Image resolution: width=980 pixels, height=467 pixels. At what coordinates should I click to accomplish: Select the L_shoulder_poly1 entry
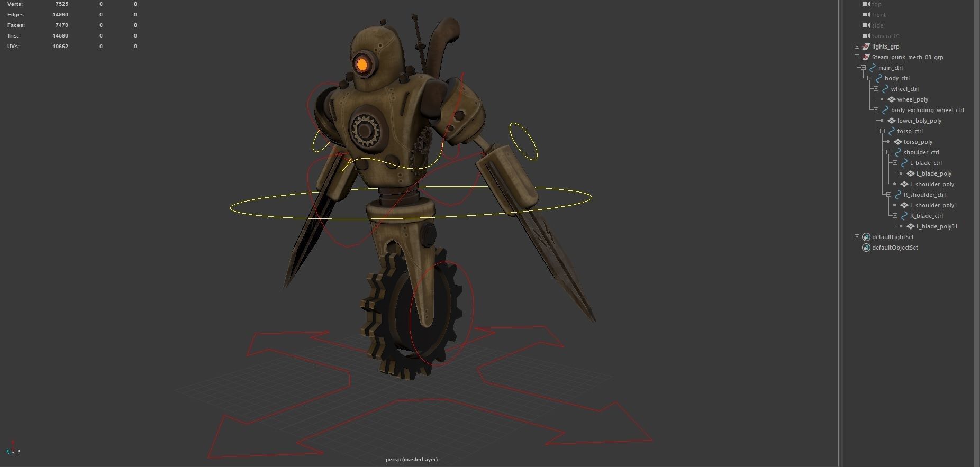pos(933,205)
